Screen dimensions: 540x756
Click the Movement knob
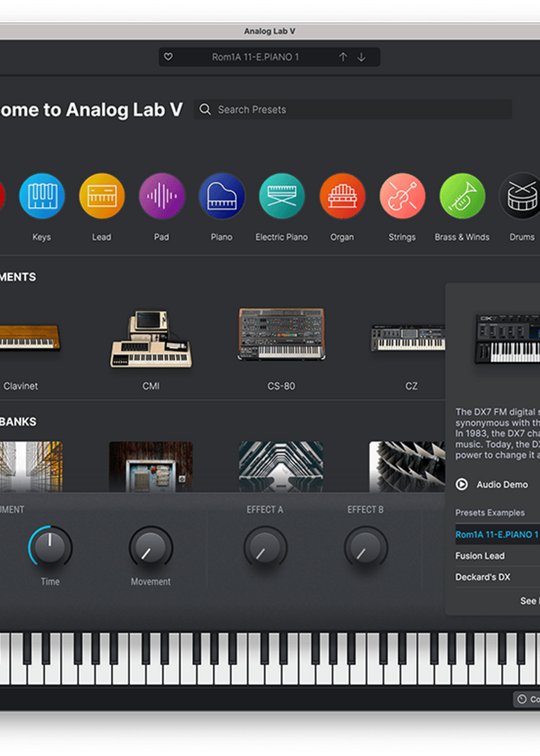(151, 547)
